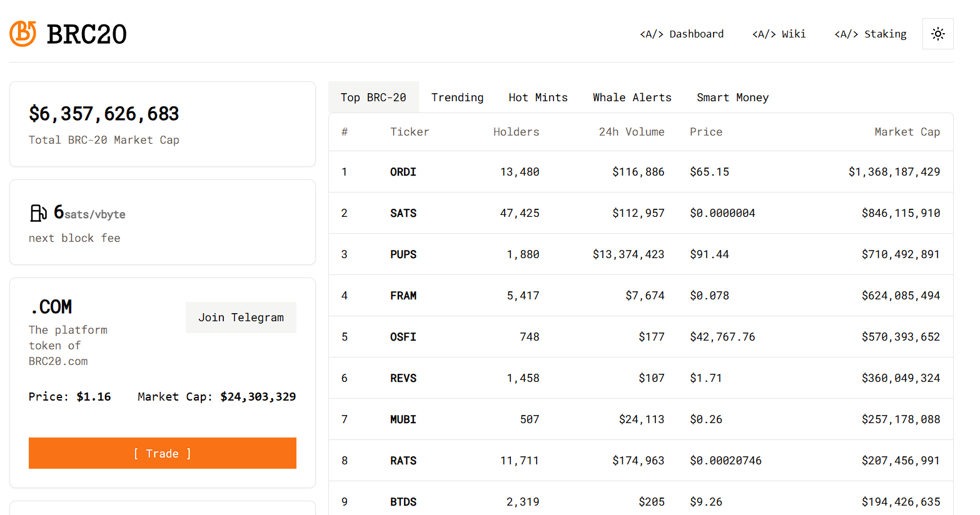
Task: Click the BRC20 orange logo icon
Action: [23, 34]
